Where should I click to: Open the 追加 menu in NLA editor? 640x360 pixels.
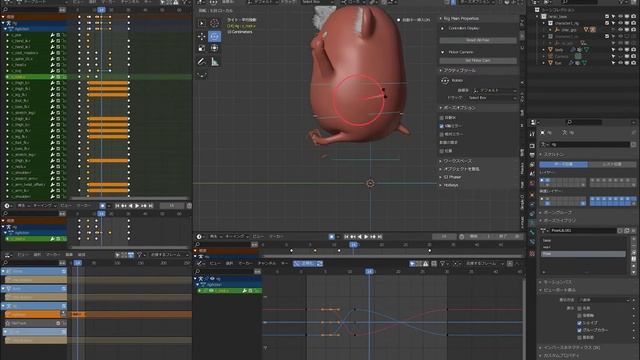pos(82,255)
